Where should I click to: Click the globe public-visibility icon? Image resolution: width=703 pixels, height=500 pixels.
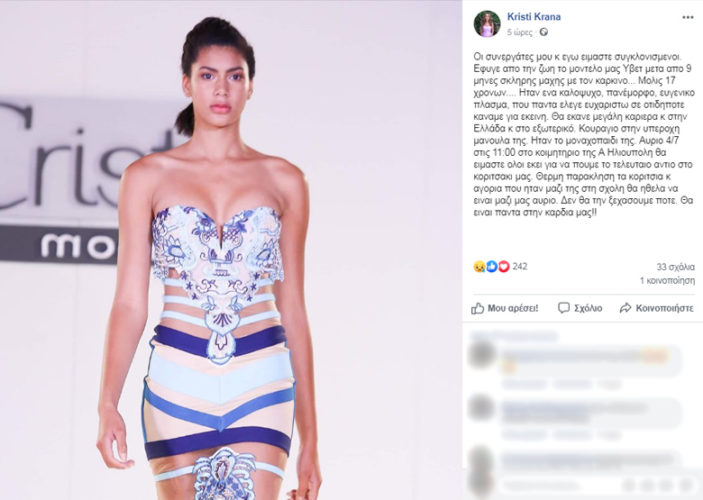[x=543, y=32]
